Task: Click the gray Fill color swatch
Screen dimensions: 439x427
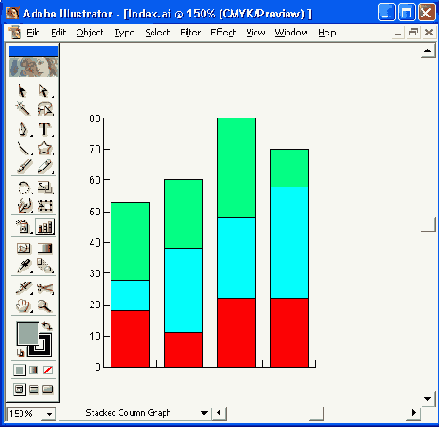Action: point(28,333)
